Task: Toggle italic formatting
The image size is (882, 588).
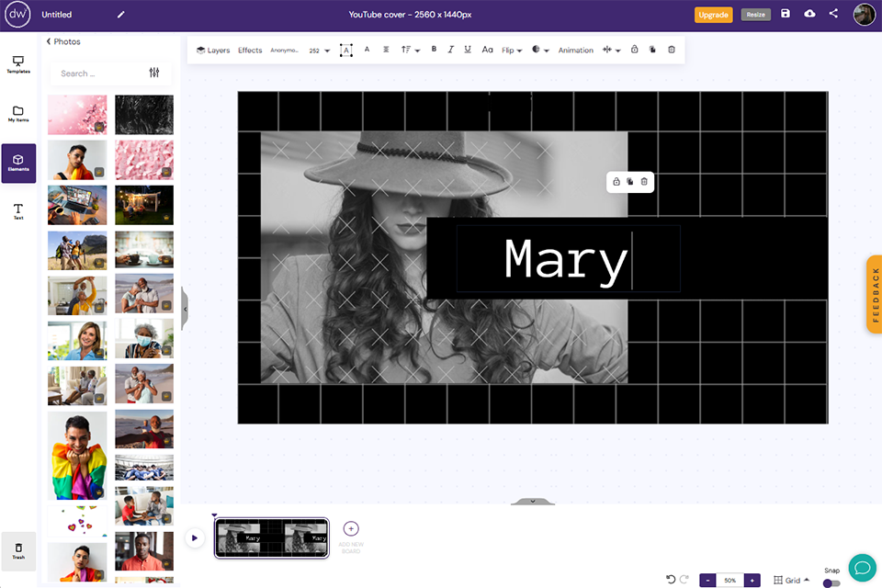Action: [x=450, y=50]
